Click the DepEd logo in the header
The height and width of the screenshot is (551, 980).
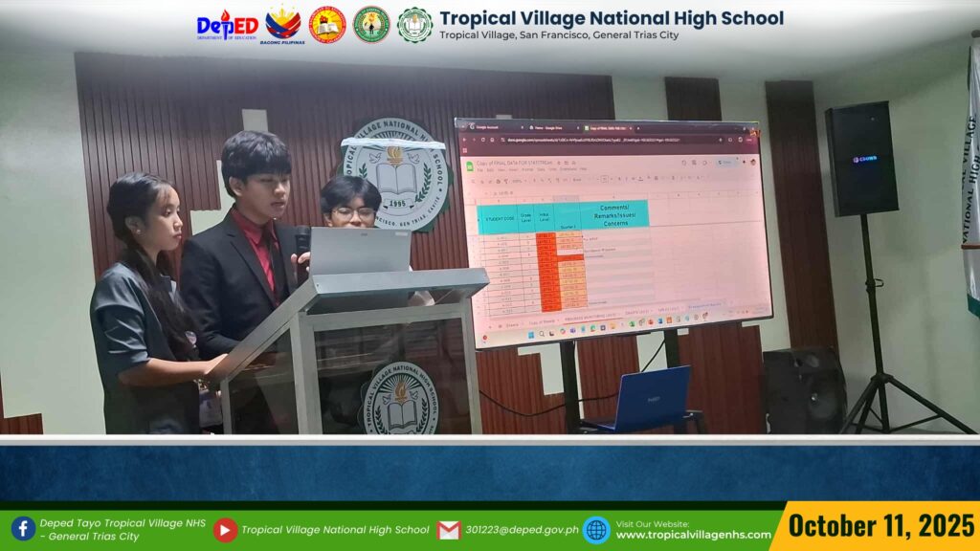tap(226, 26)
